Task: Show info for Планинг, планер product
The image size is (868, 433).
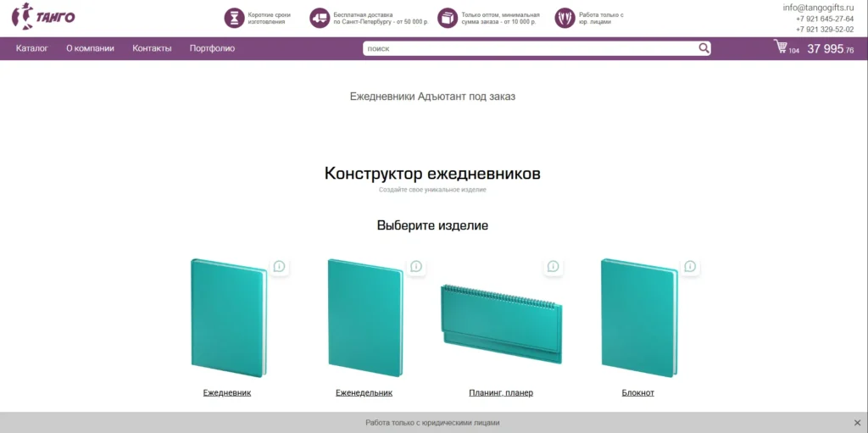Action: (x=553, y=266)
